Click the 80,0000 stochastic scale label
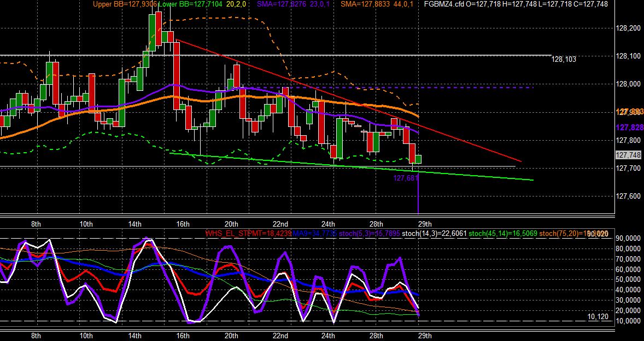Viewport: 644px width, 341px height. point(628,249)
